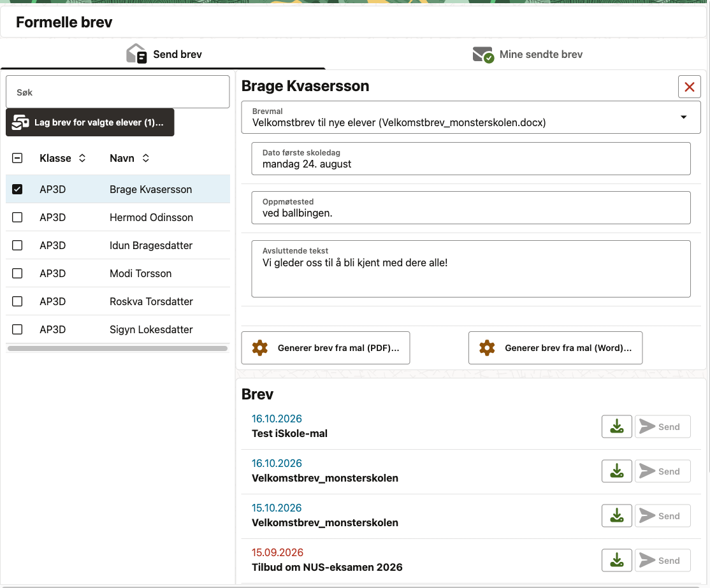
Task: Sort the list by Navn column
Action: pyautogui.click(x=129, y=158)
